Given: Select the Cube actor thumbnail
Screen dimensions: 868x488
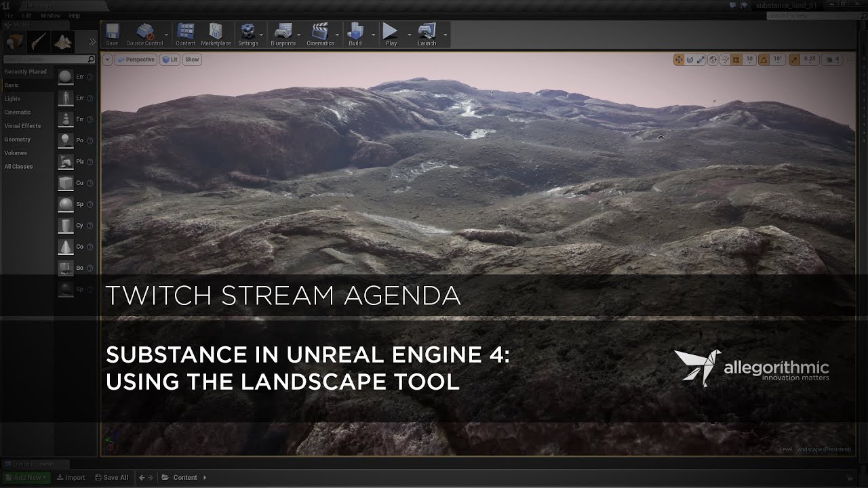Looking at the screenshot, I should point(65,183).
